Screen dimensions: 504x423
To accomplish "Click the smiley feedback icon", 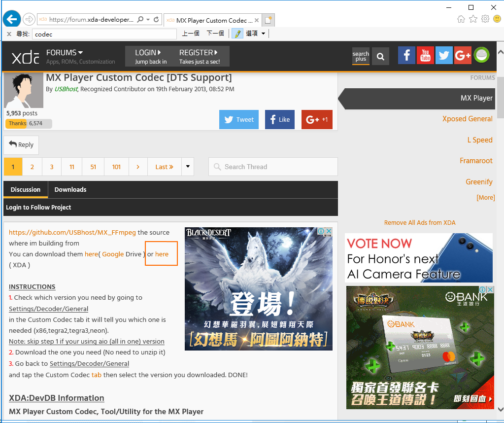I will coord(497,19).
